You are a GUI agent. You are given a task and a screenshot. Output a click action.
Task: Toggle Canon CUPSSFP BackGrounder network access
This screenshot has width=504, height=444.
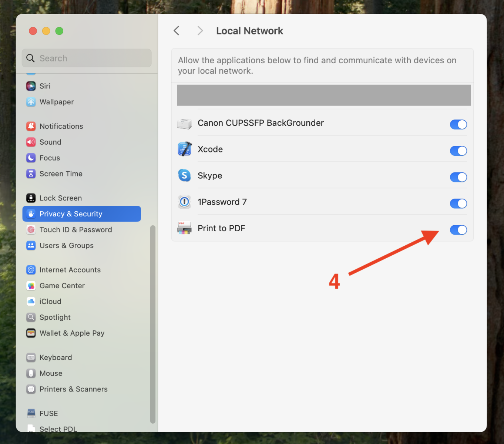pyautogui.click(x=458, y=125)
